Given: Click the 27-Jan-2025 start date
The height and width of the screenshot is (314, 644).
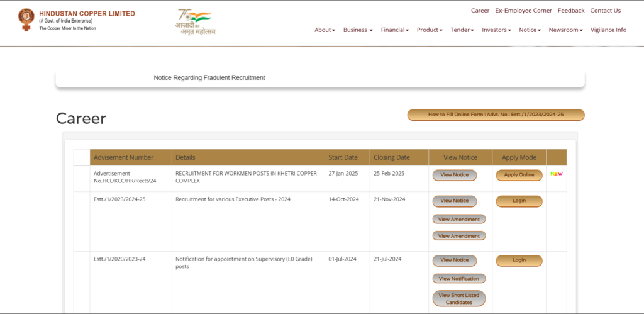Looking at the screenshot, I should click(x=343, y=174).
